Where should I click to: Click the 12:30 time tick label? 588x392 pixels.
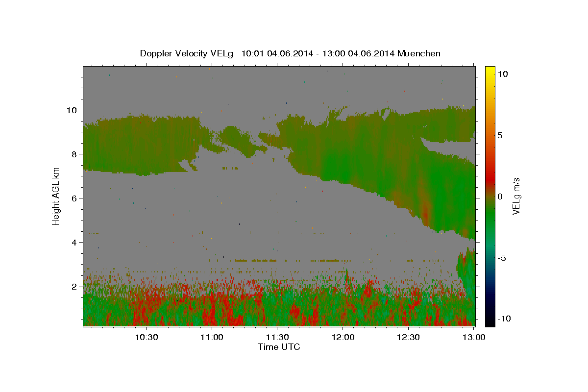point(408,337)
